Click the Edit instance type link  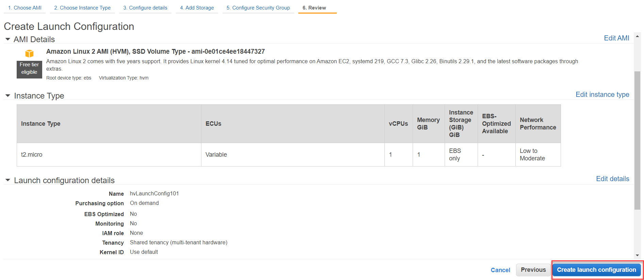[x=602, y=94]
